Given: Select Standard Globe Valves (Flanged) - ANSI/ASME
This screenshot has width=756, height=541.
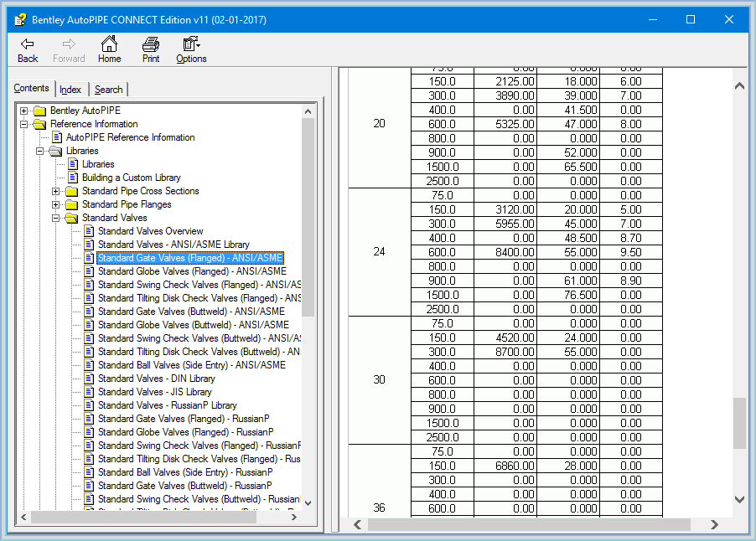Looking at the screenshot, I should click(x=192, y=271).
